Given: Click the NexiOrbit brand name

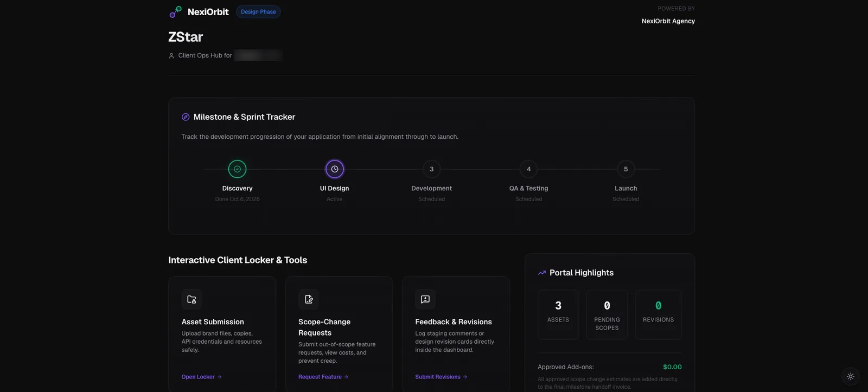Looking at the screenshot, I should click(208, 12).
